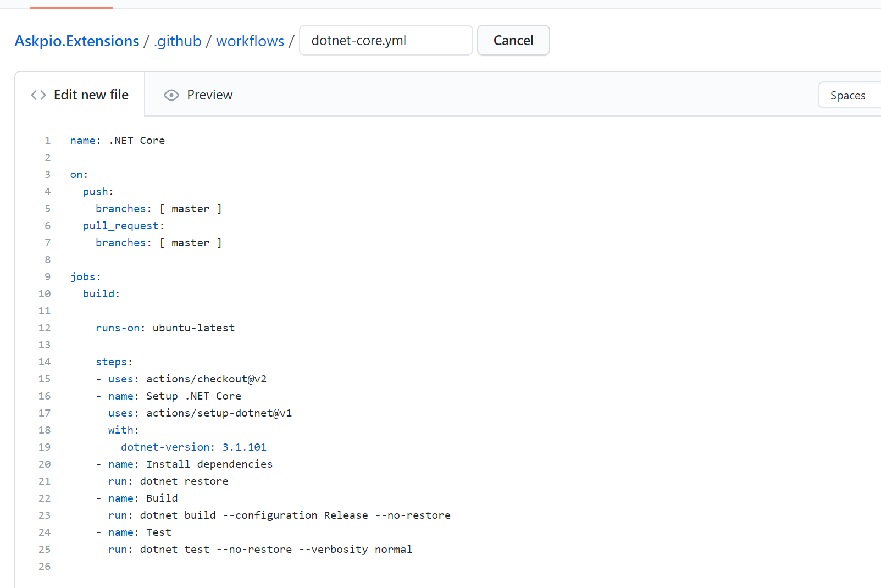Click the dotnet-version value 3.1.101
This screenshot has width=881, height=588.
point(244,447)
